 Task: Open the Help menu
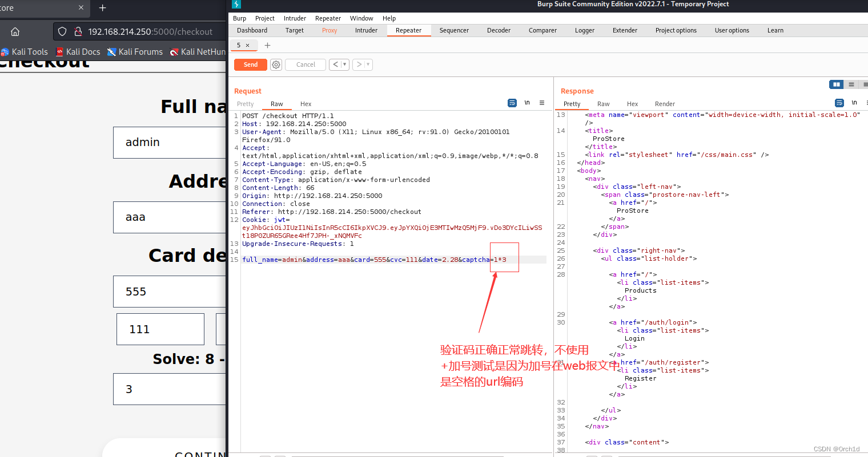tap(389, 18)
